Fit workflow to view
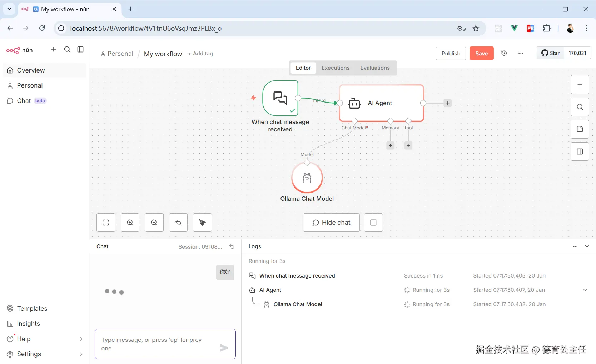 pyautogui.click(x=106, y=223)
